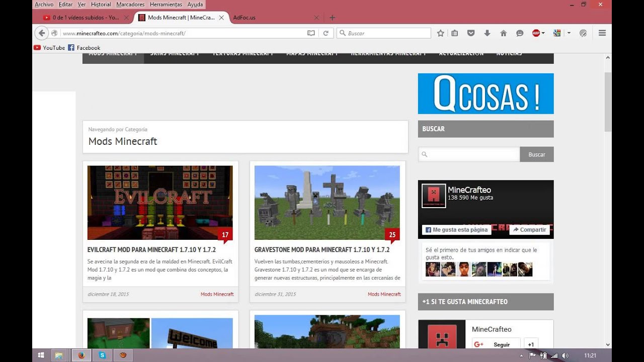Close the YouTube videos subidos tab
Screen dimensions: 644x362
coord(126,18)
